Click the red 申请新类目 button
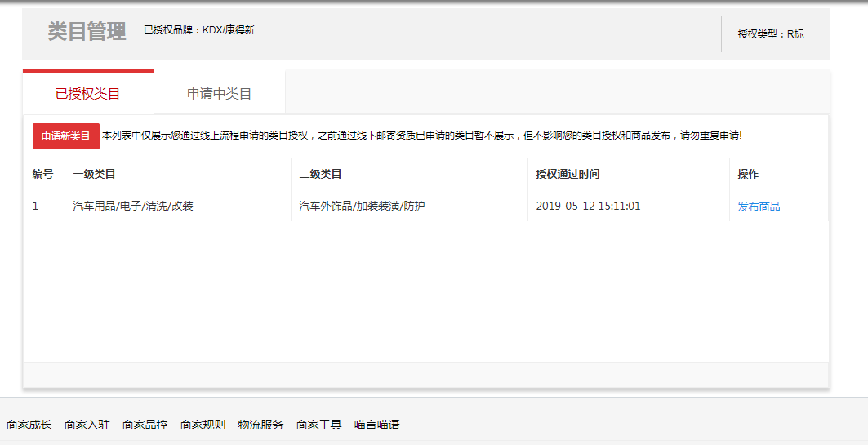This screenshot has width=868, height=445. point(66,136)
